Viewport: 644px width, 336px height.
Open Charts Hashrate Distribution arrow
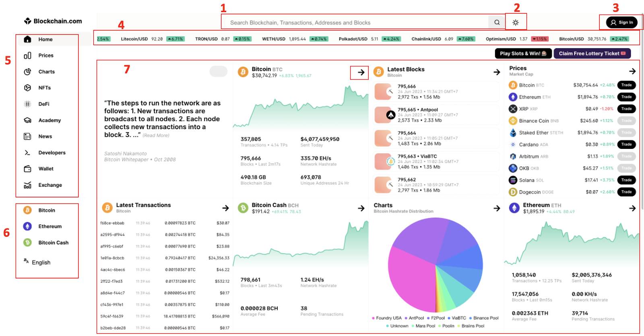click(497, 208)
